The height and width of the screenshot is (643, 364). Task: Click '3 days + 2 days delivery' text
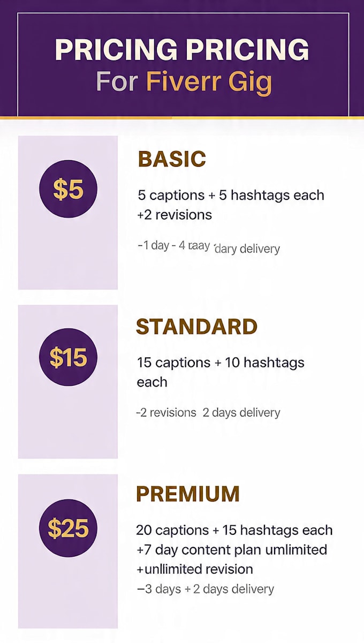(205, 589)
